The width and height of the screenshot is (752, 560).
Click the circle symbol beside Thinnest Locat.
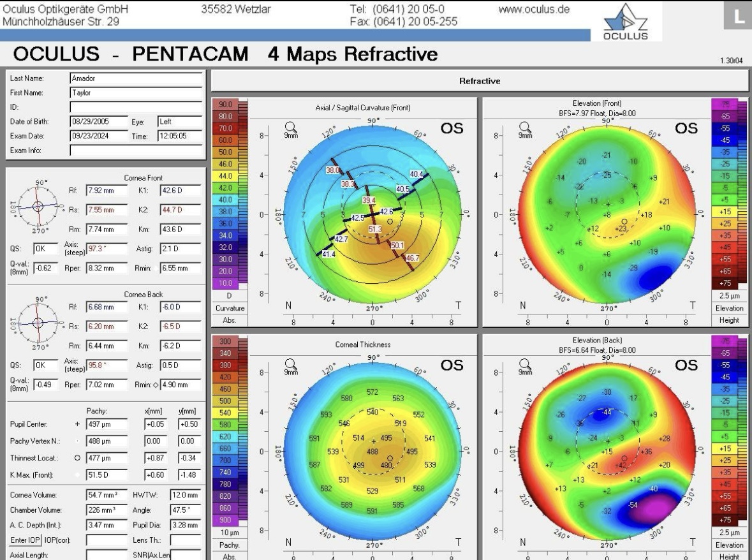(x=77, y=458)
